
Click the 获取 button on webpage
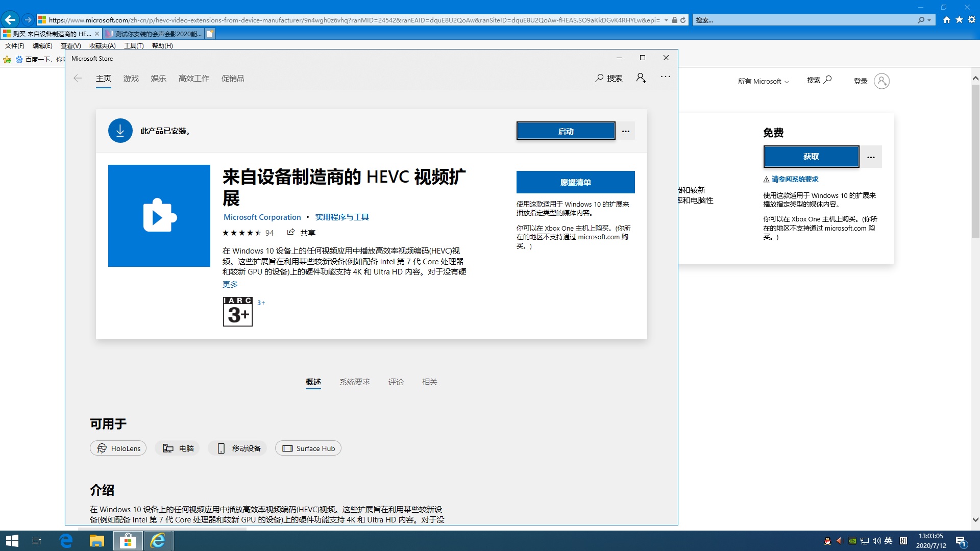pos(812,157)
